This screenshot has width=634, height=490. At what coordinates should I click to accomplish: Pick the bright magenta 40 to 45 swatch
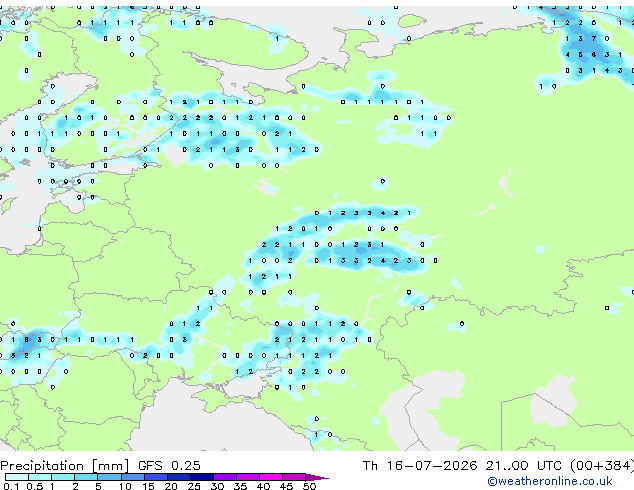[271, 477]
